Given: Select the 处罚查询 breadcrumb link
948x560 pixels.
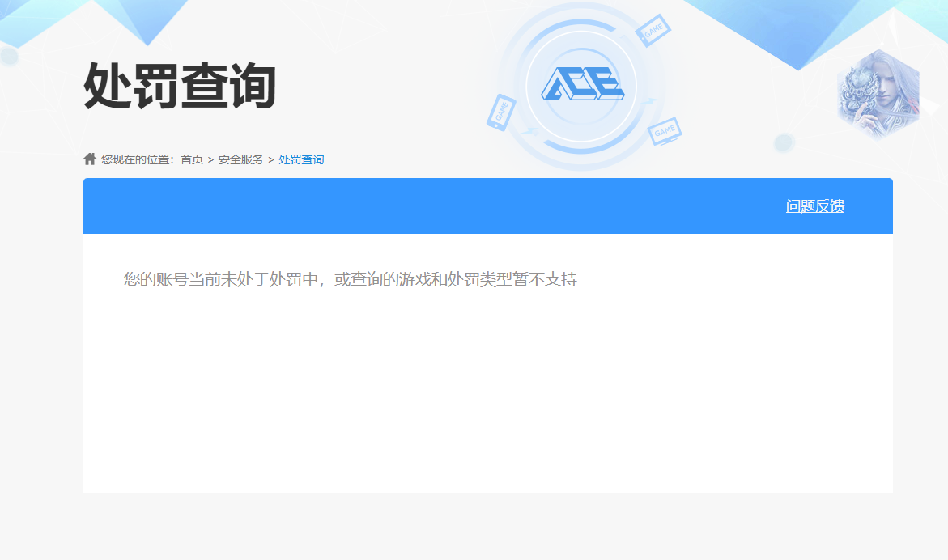Looking at the screenshot, I should coord(301,159).
